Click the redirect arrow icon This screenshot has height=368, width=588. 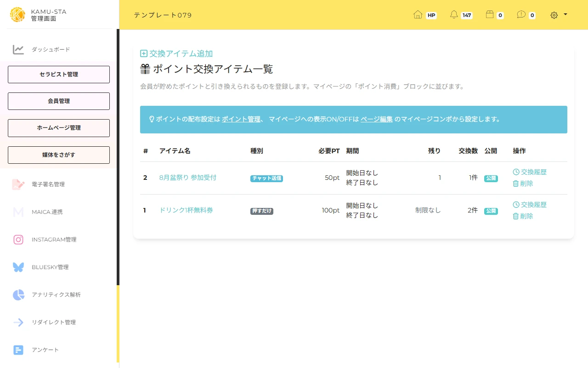point(18,322)
